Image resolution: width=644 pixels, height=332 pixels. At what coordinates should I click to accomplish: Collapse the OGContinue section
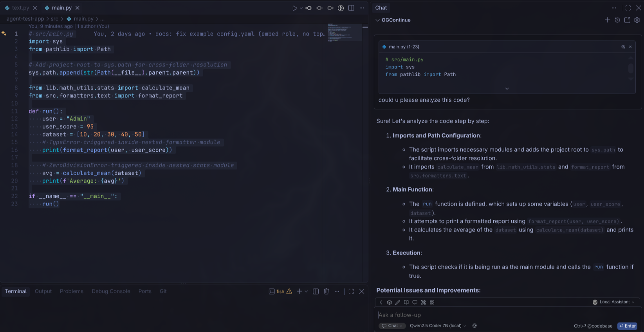[393, 20]
